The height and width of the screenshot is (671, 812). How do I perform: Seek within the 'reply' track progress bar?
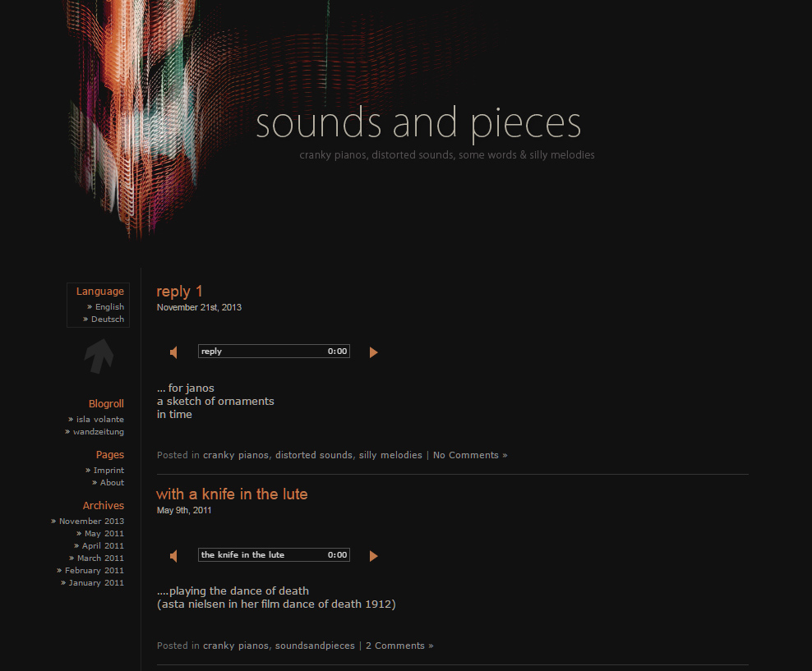[x=274, y=352]
